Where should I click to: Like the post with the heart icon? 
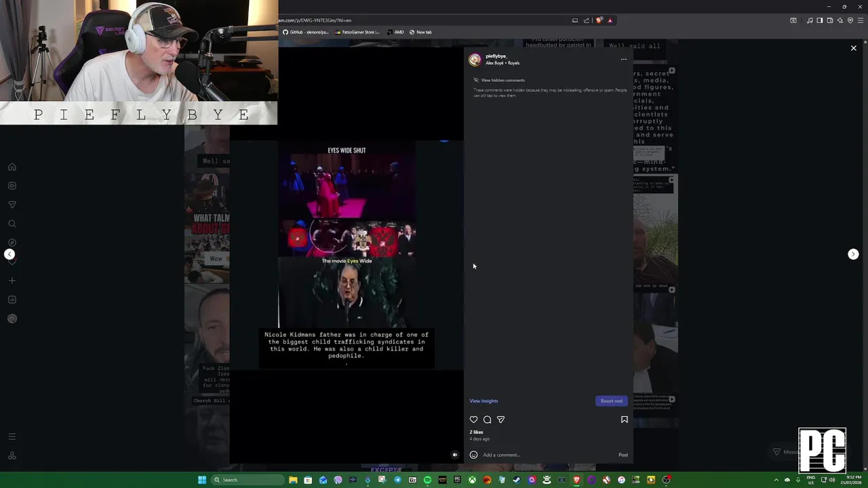pos(474,420)
